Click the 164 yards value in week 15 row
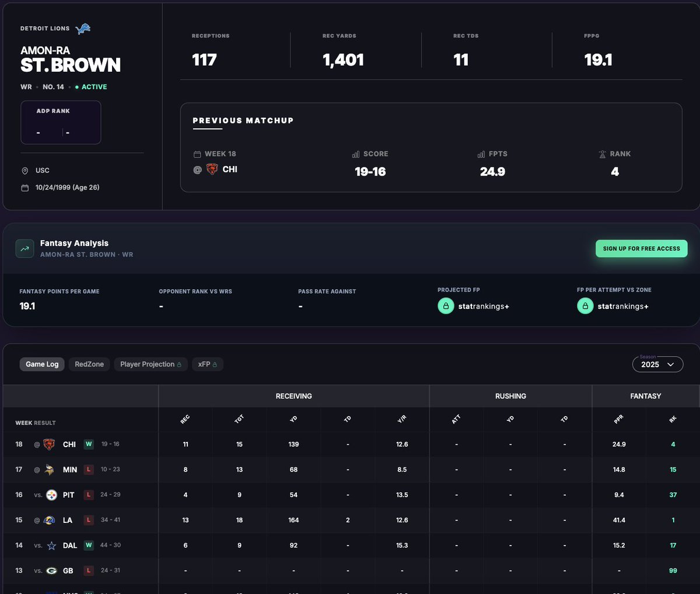 293,520
